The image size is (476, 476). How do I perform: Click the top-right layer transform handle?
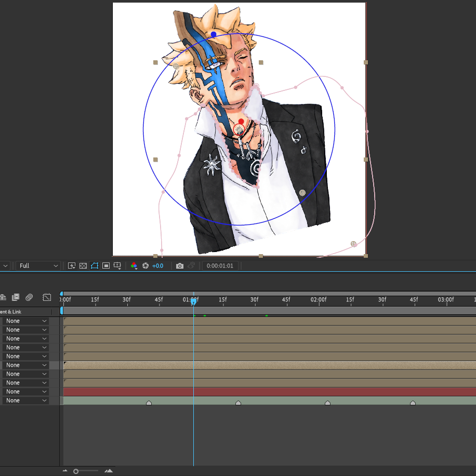click(x=366, y=62)
